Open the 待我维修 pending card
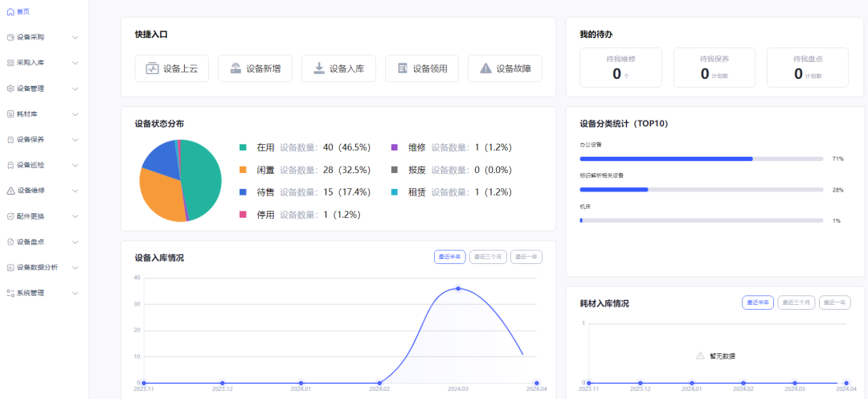The height and width of the screenshot is (399, 868). click(x=620, y=68)
